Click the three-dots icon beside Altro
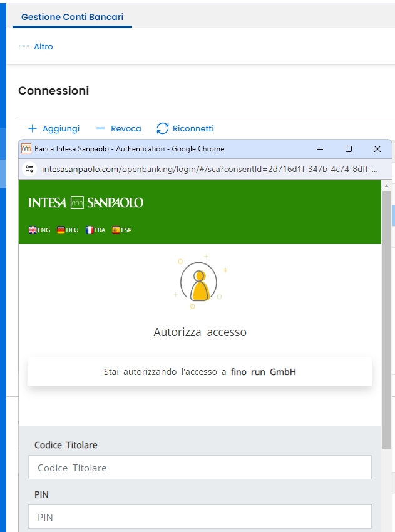 24,46
